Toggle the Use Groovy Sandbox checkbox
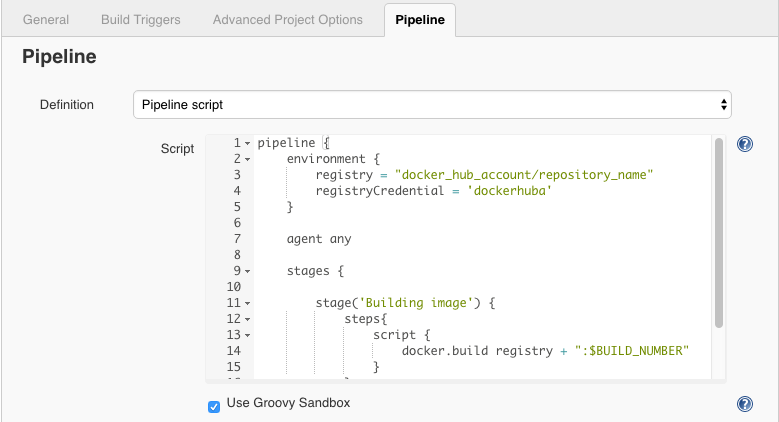Viewport: 779px width, 422px height. click(x=213, y=405)
